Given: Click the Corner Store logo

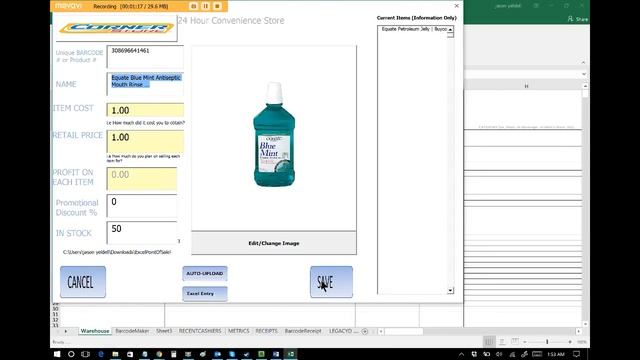Looking at the screenshot, I should point(117,28).
